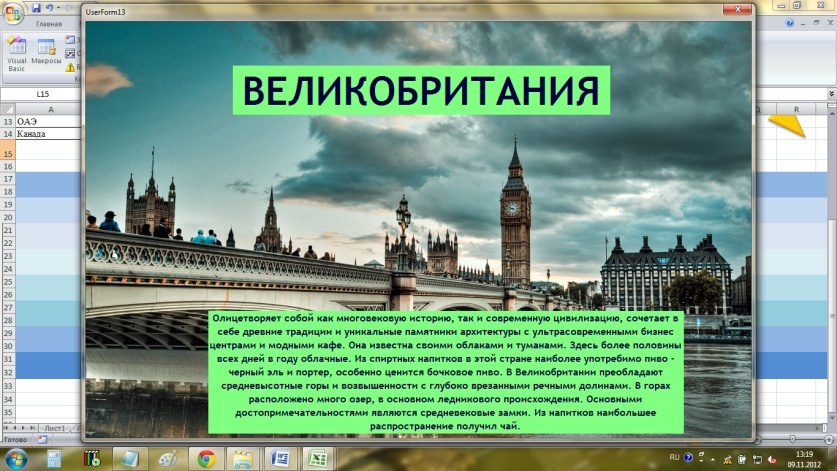
Task: Select row 20 header
Action: coord(7,217)
